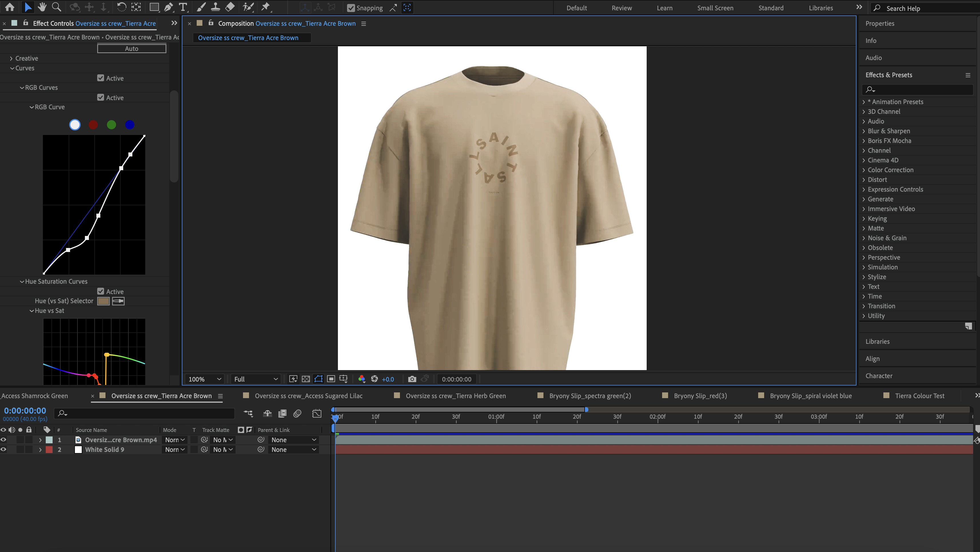Uncheck the Snapping checkbox
Viewport: 980px width, 552px height.
click(x=351, y=8)
